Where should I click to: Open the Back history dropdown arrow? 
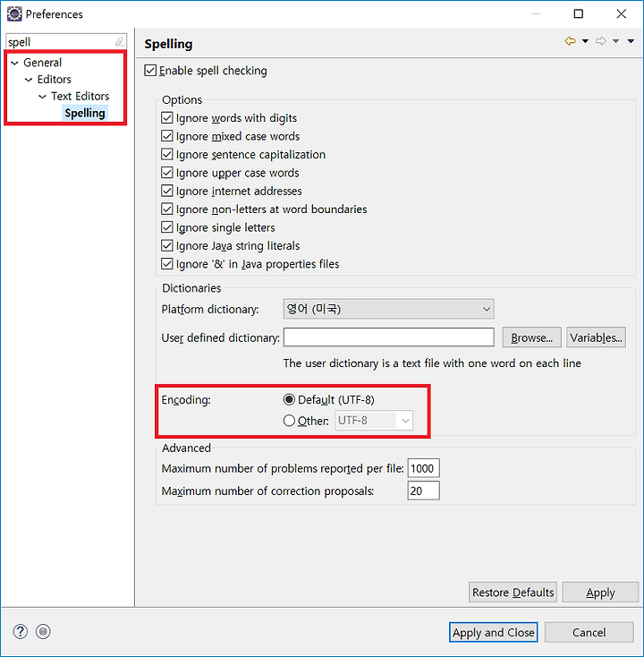point(585,41)
